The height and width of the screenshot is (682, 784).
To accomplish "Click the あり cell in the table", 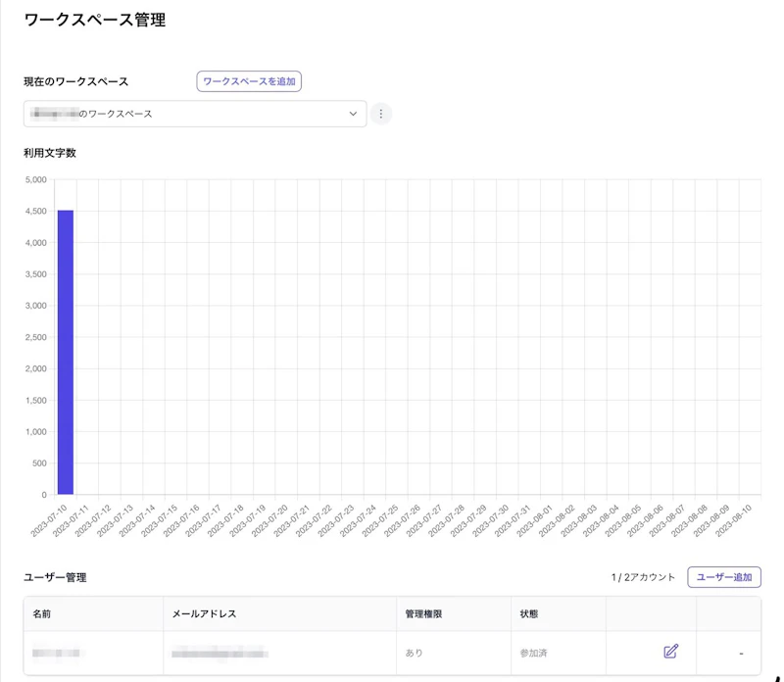I will pos(415,651).
